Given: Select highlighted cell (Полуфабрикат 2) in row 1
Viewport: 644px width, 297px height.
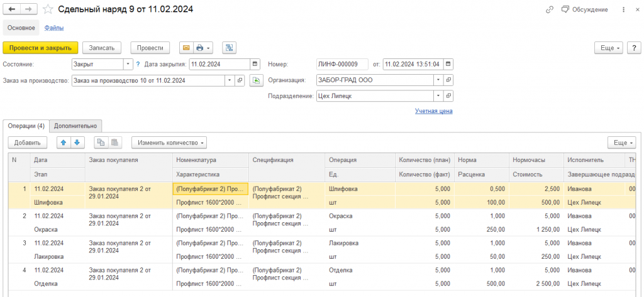Looking at the screenshot, I should [x=210, y=189].
